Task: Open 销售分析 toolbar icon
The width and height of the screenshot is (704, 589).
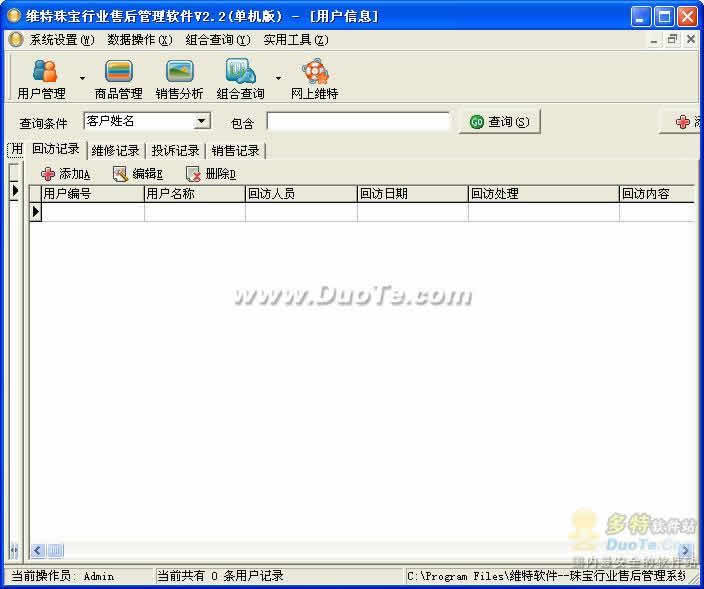Action: click(179, 79)
